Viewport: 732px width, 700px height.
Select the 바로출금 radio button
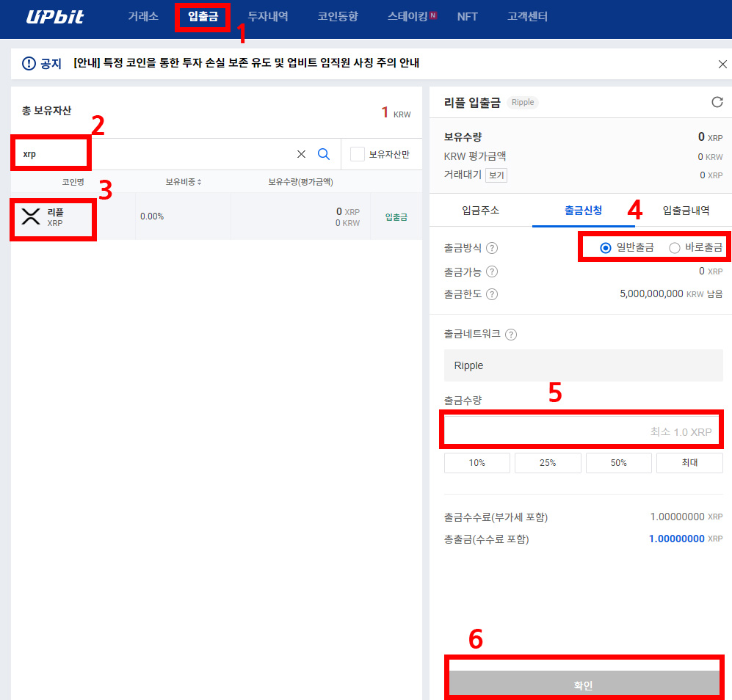pyautogui.click(x=674, y=248)
